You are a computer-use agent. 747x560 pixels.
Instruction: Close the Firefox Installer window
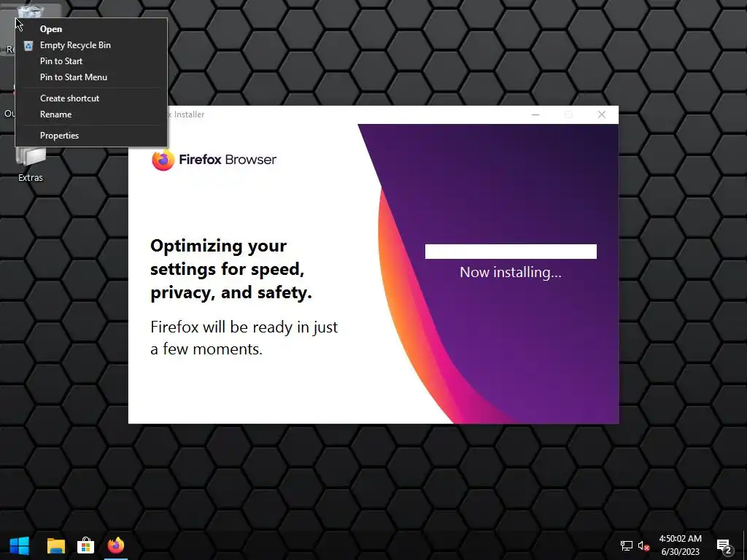point(602,114)
